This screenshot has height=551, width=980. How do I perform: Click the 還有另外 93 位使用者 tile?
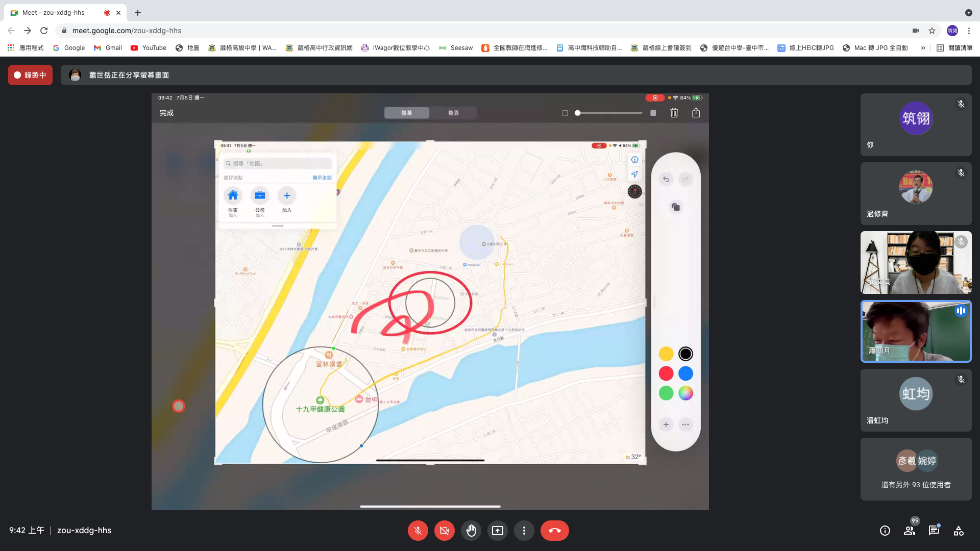click(x=916, y=469)
